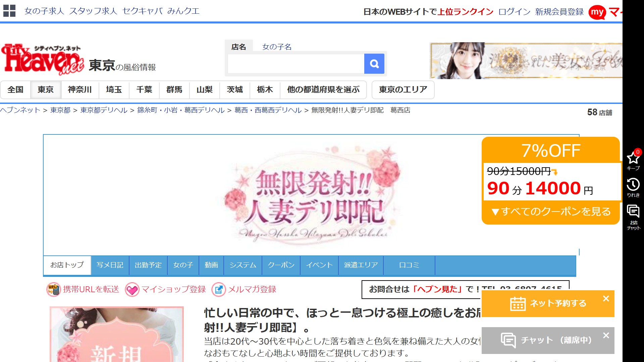This screenshot has width=644, height=362.
Task: Click 携帯URLを転送 link text
Action: click(91, 289)
